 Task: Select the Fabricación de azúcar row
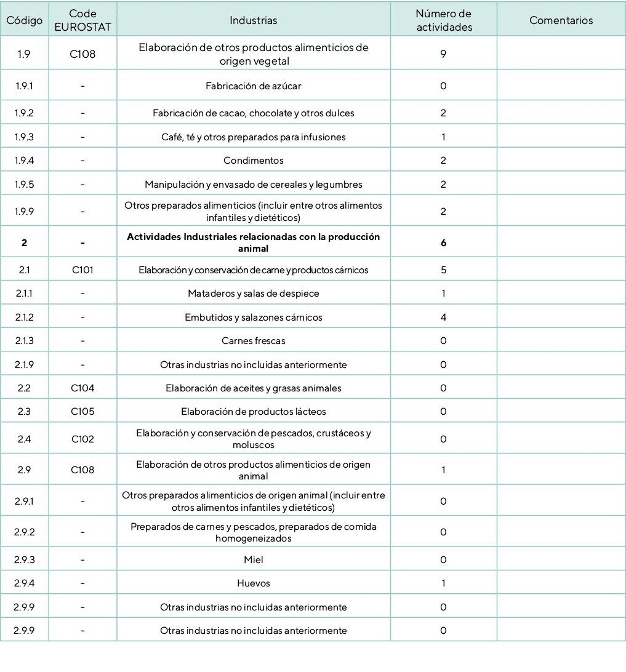point(253,86)
